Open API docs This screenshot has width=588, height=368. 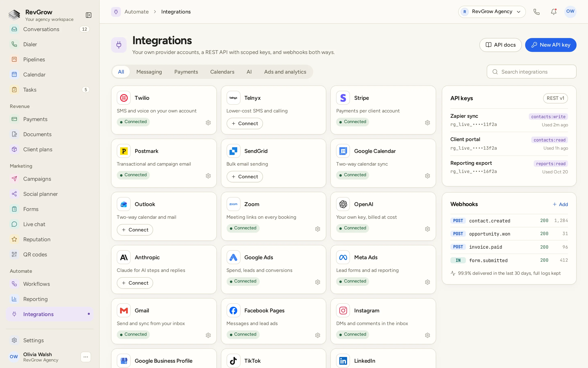pyautogui.click(x=500, y=45)
